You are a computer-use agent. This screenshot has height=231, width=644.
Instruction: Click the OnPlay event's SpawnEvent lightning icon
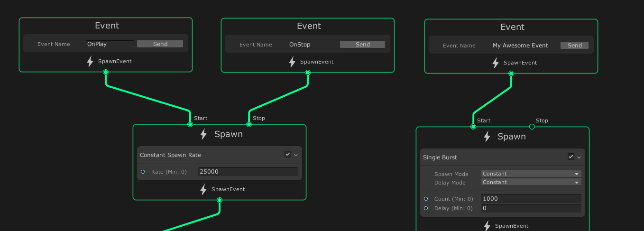[x=90, y=62]
